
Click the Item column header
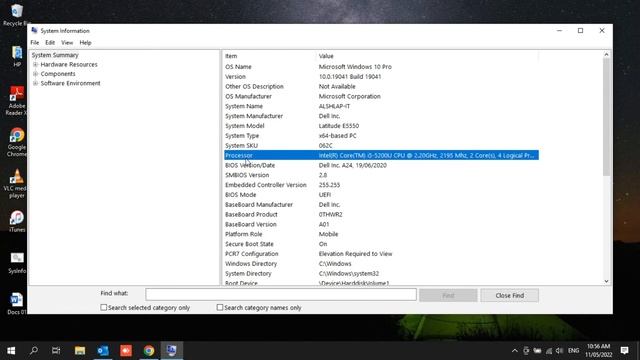[269, 56]
